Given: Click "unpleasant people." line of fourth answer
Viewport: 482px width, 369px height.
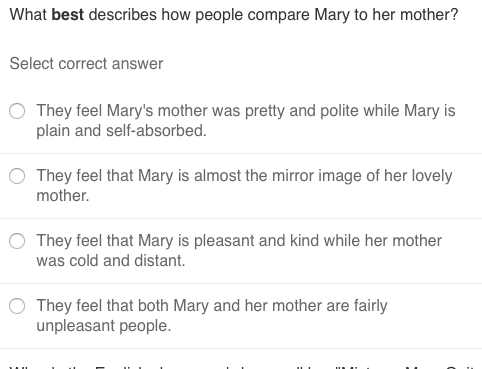Looking at the screenshot, I should 104,326.
